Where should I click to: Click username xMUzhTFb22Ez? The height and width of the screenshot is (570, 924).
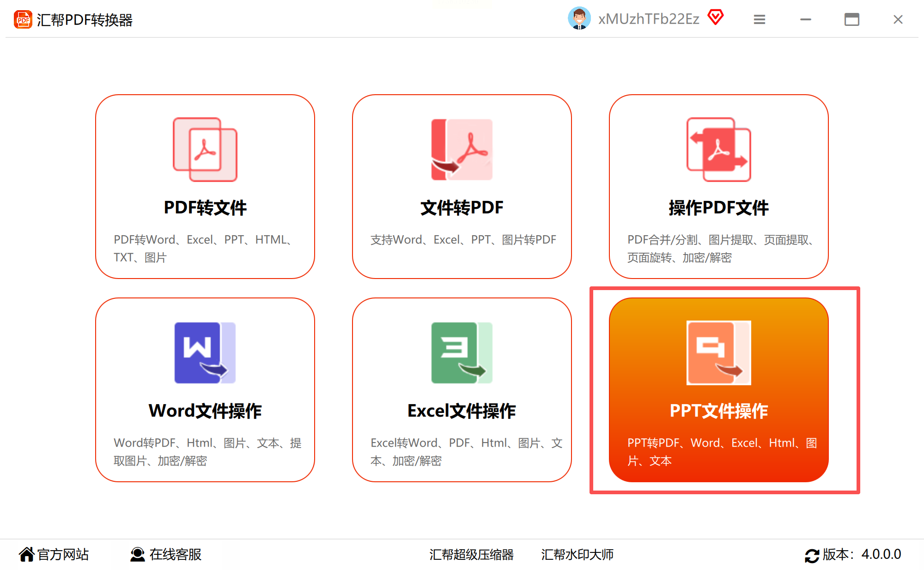(x=648, y=19)
